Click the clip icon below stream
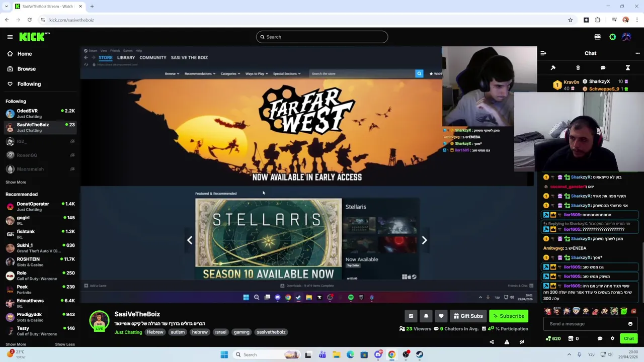Screen dimensions: 644x362 411,316
